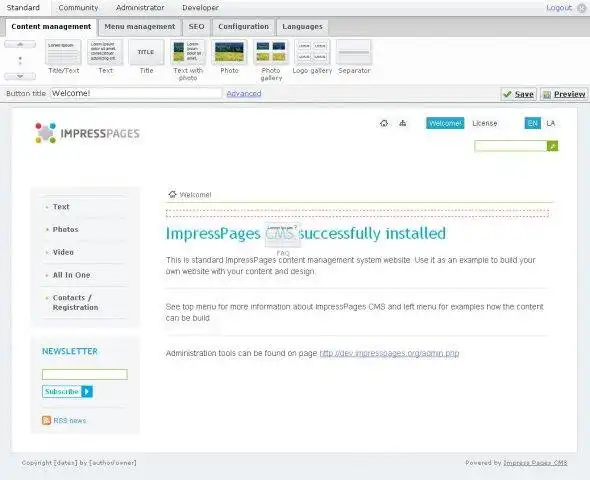The width and height of the screenshot is (590, 480).
Task: Click the RSS news link
Action: [x=70, y=420]
